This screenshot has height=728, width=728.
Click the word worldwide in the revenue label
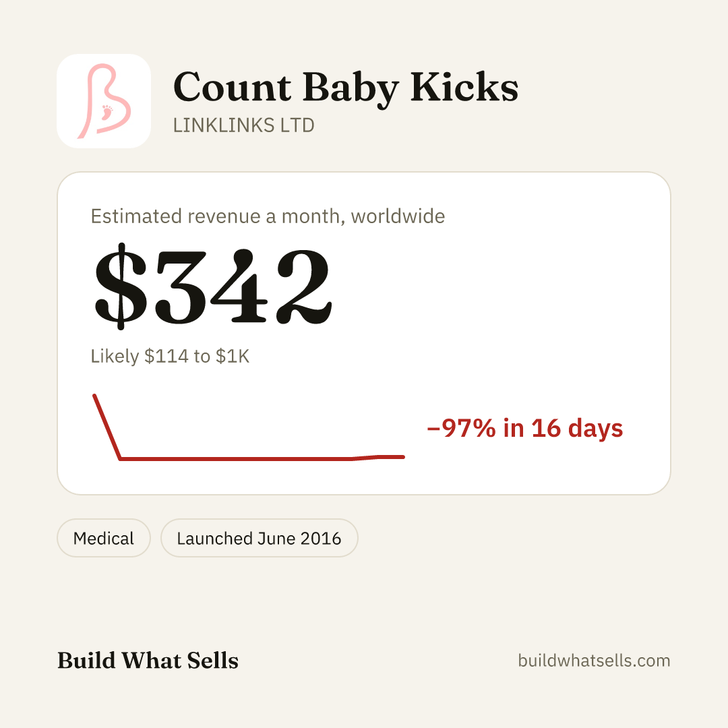(398, 216)
